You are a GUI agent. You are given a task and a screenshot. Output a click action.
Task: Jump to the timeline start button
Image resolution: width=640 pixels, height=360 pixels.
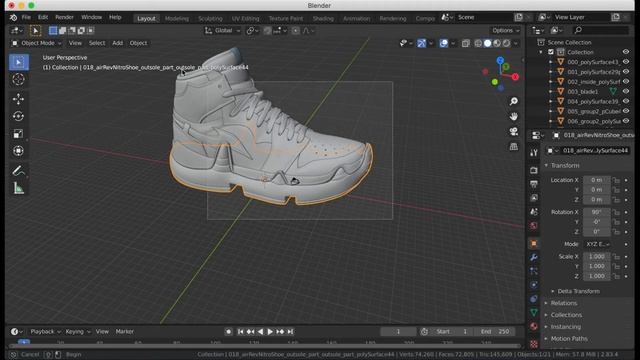[241, 332]
